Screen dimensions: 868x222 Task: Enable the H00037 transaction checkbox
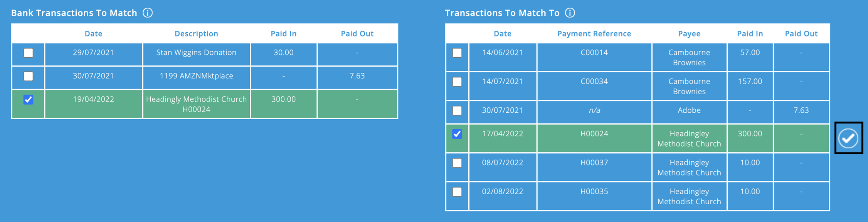point(457,163)
